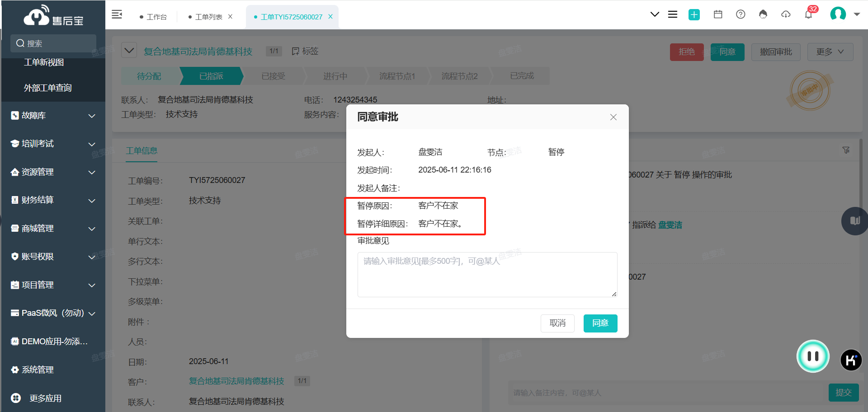The height and width of the screenshot is (412, 868).
Task: Click the 售后宝 logo
Action: coord(53,16)
